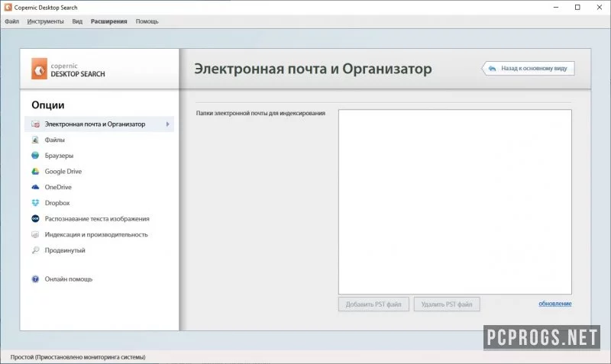This screenshot has height=364, width=611.
Task: Close the Copernic Desktop Search window
Action: pyautogui.click(x=600, y=8)
